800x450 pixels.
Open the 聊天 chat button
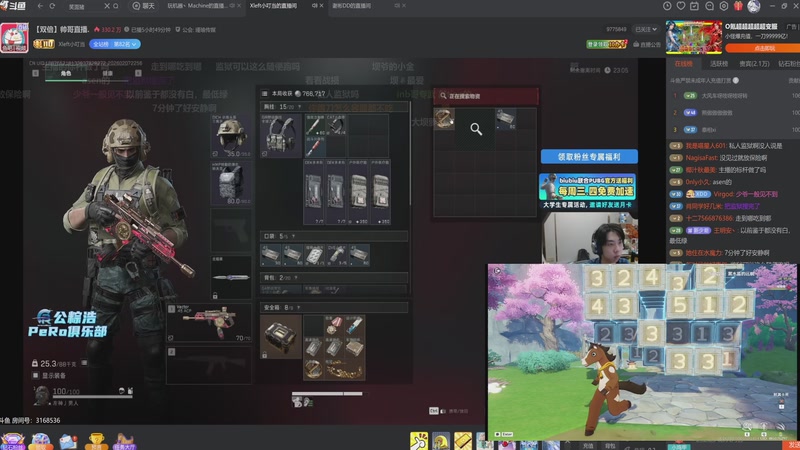pyautogui.click(x=143, y=6)
